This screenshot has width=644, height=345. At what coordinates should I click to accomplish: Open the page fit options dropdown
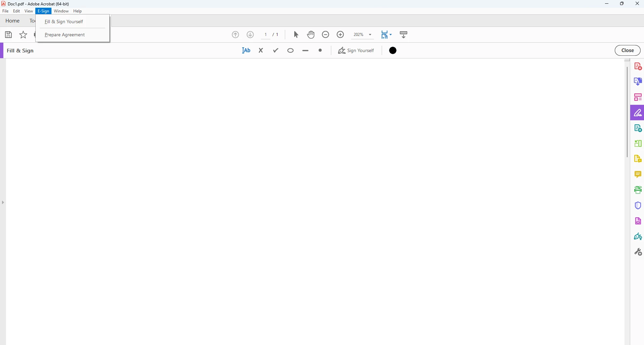click(x=387, y=35)
